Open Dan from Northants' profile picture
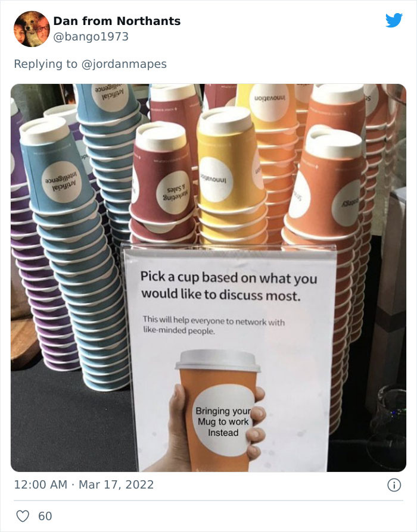The height and width of the screenshot is (532, 417). [32, 29]
